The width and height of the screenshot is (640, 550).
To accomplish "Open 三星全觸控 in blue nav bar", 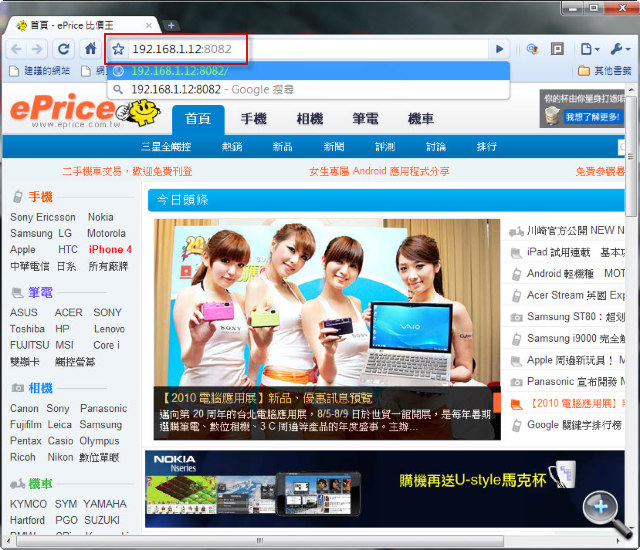I will pyautogui.click(x=166, y=147).
